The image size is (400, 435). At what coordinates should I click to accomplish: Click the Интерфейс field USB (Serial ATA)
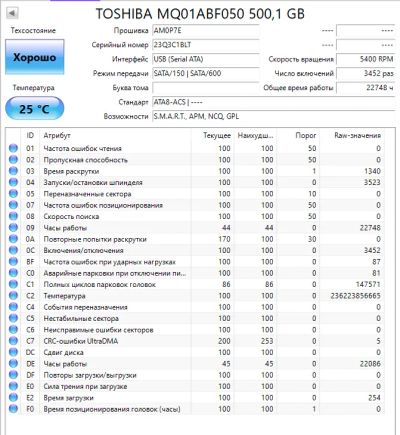pos(206,59)
